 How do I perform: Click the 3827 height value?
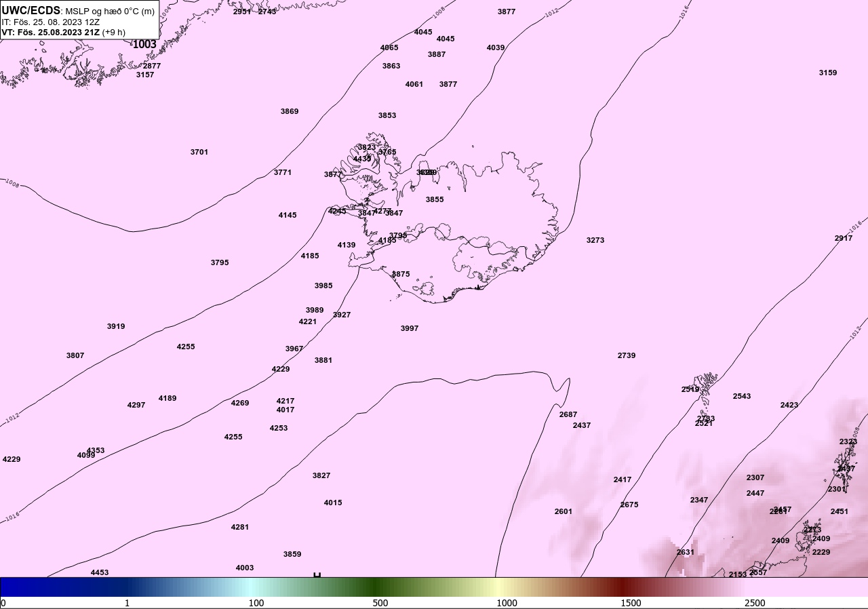321,475
